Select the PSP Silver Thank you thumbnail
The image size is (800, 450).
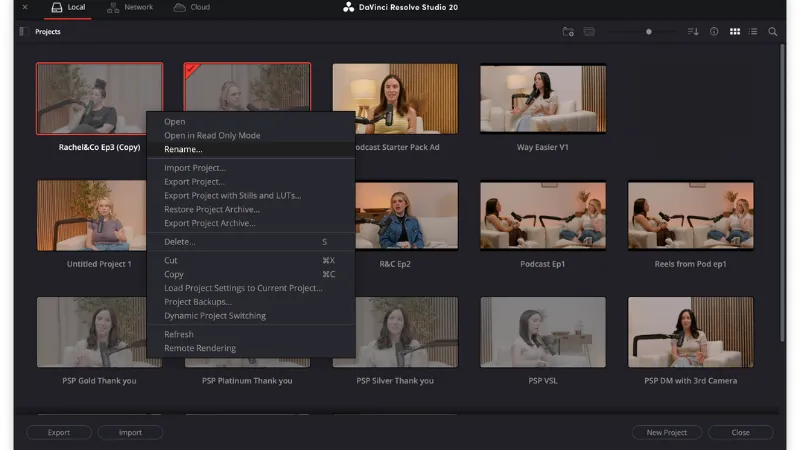pos(407,332)
